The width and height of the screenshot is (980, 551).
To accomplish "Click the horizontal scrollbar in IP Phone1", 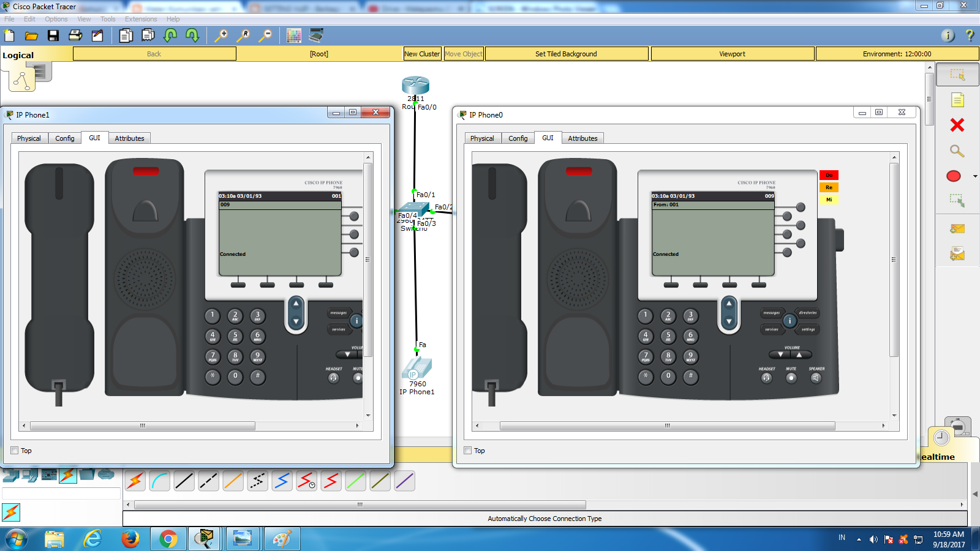I will [x=143, y=425].
